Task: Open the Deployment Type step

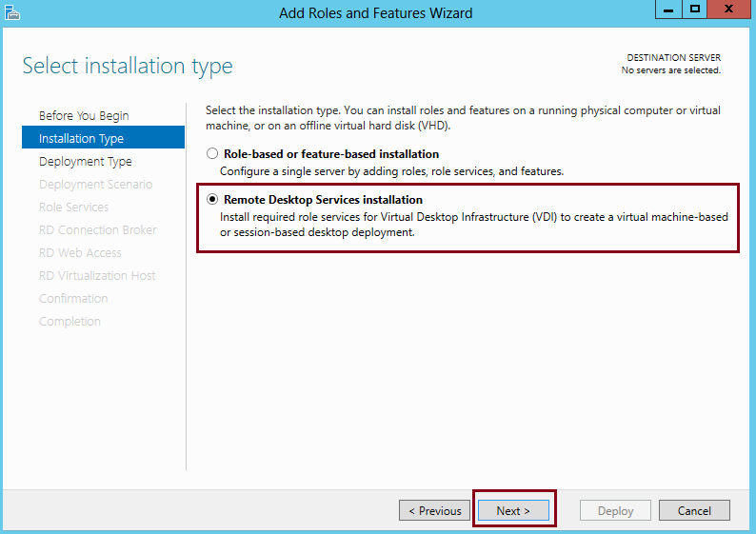Action: pyautogui.click(x=86, y=162)
